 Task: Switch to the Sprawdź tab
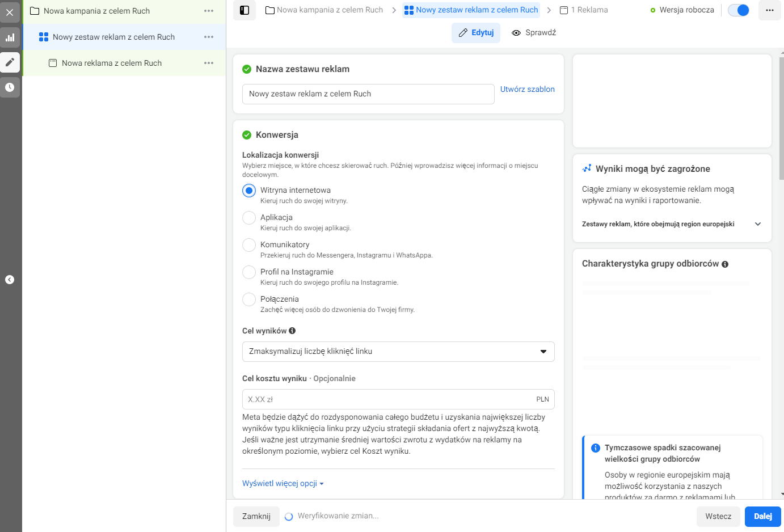click(x=534, y=33)
